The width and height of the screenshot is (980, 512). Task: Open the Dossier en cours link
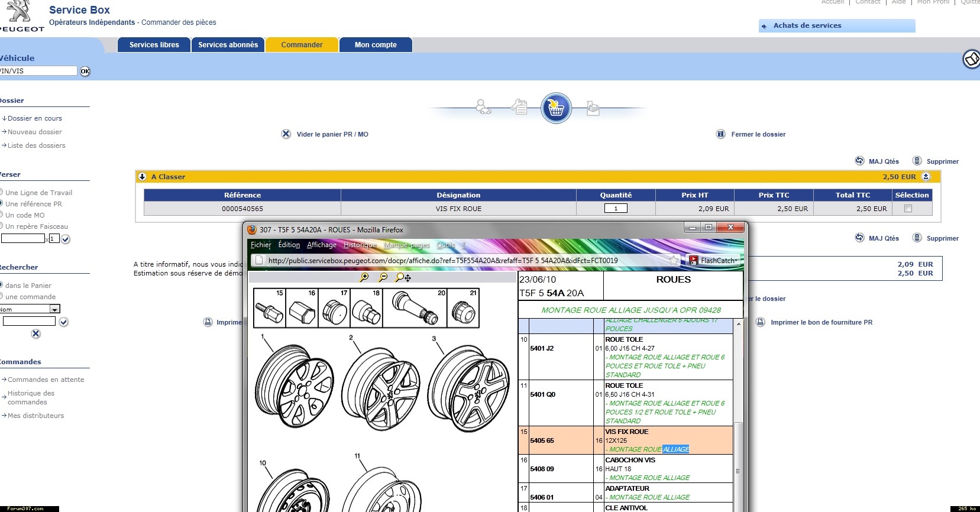pos(34,118)
